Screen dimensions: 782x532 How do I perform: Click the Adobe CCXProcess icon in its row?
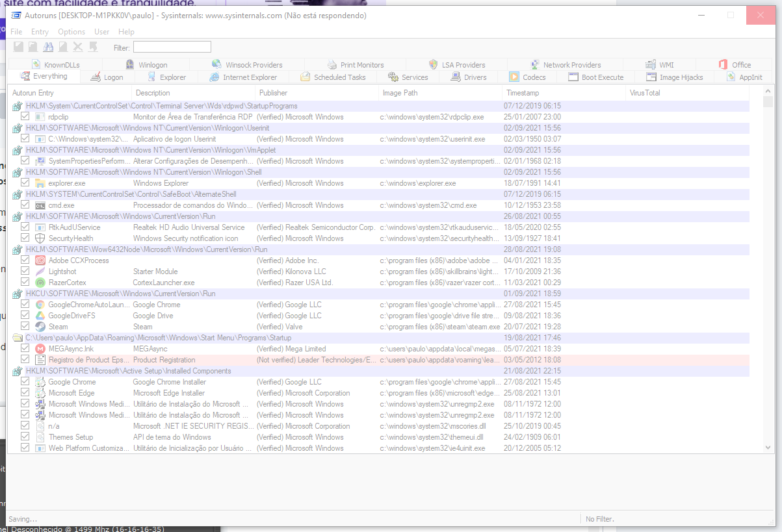click(x=40, y=260)
